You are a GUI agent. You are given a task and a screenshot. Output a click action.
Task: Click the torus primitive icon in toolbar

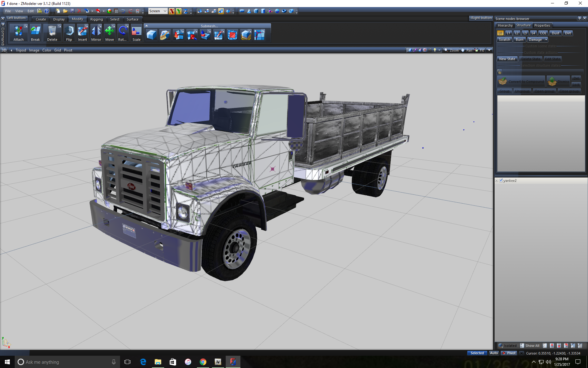click(284, 11)
